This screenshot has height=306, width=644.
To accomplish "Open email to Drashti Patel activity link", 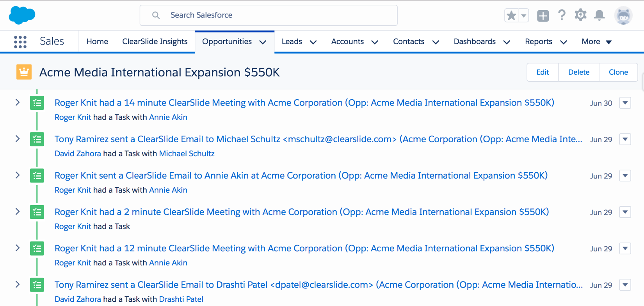I will click(319, 285).
